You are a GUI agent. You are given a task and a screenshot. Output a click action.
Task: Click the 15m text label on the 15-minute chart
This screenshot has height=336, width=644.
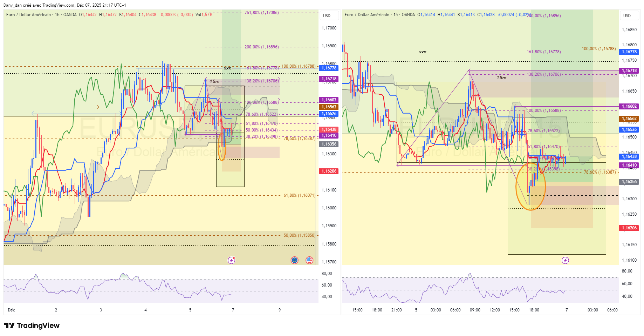[501, 78]
